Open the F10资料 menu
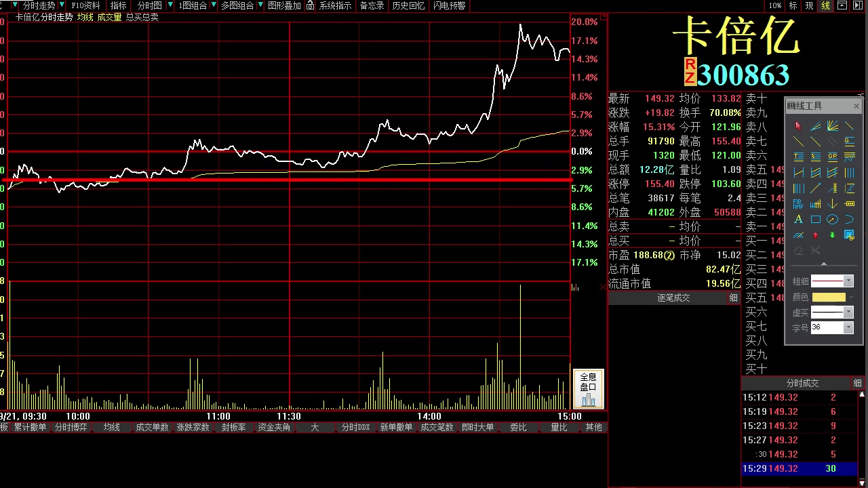Viewport: 868px width, 488px height. pos(85,5)
